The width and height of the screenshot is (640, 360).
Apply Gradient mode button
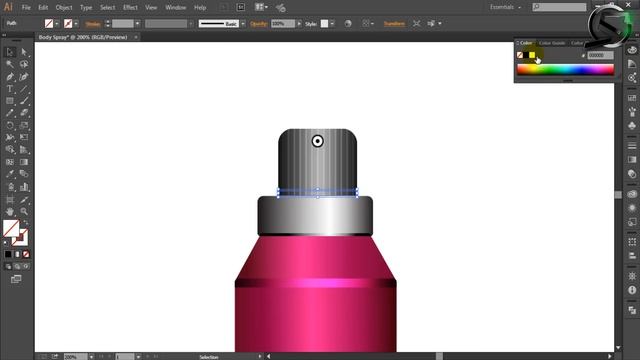(x=17, y=254)
